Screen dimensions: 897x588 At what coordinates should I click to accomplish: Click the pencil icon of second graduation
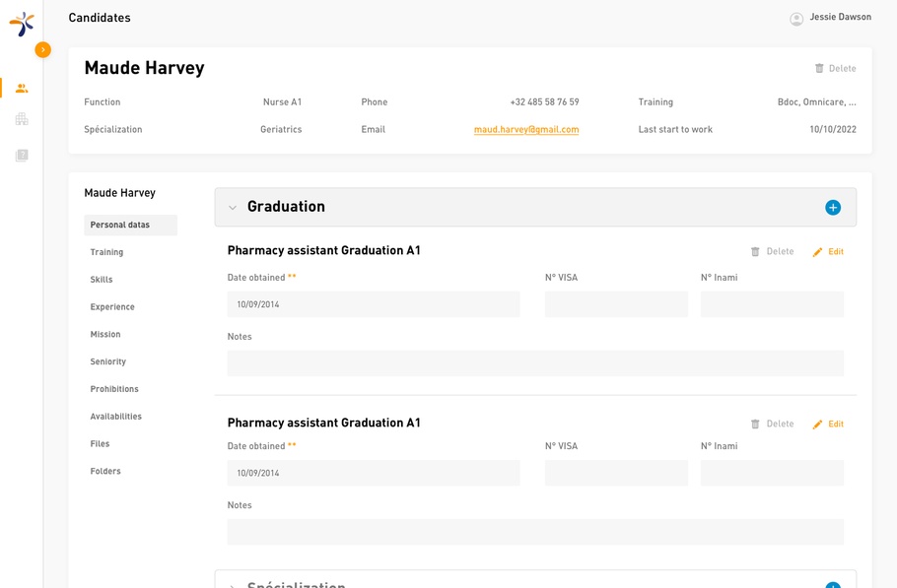(817, 425)
